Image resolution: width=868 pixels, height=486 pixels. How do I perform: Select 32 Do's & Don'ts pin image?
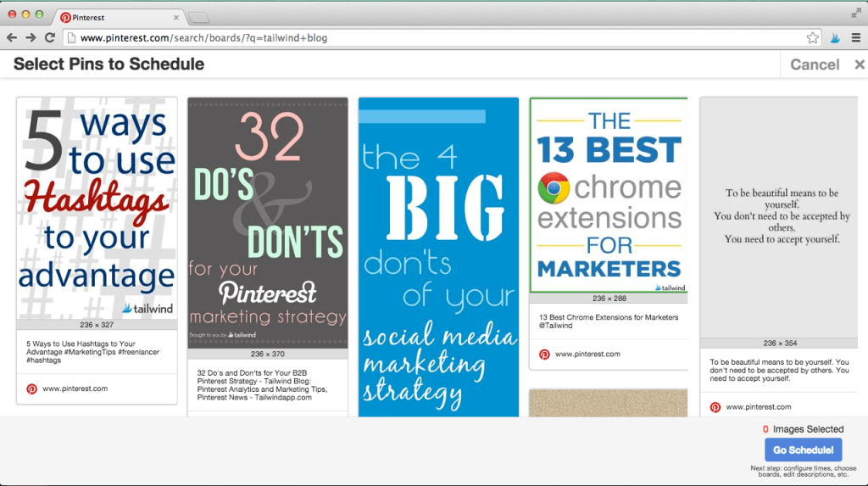268,223
